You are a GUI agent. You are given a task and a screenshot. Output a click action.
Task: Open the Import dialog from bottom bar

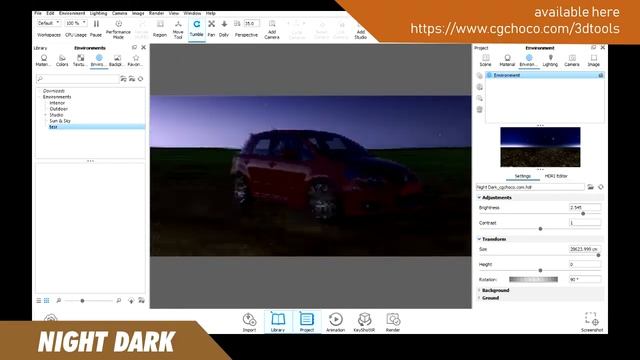pyautogui.click(x=249, y=322)
